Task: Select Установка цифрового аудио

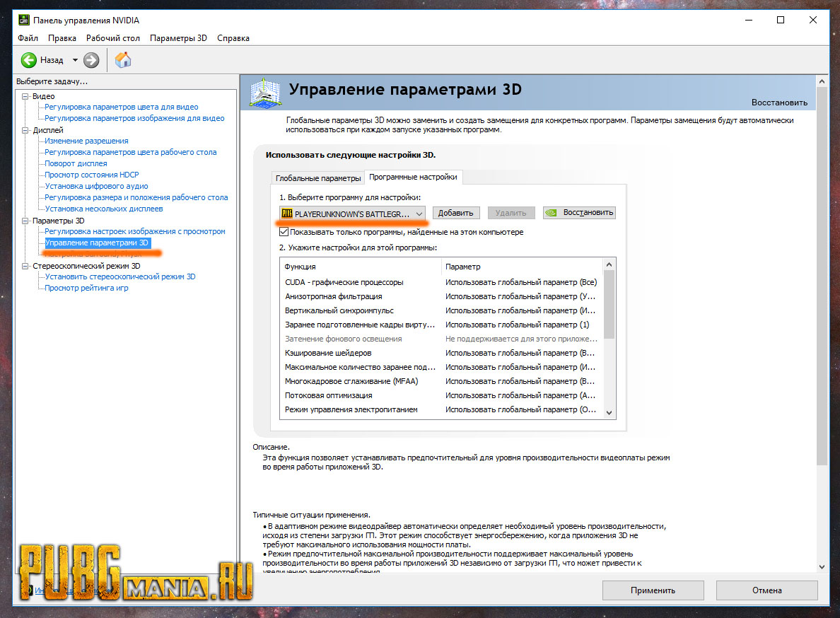Action: point(96,186)
